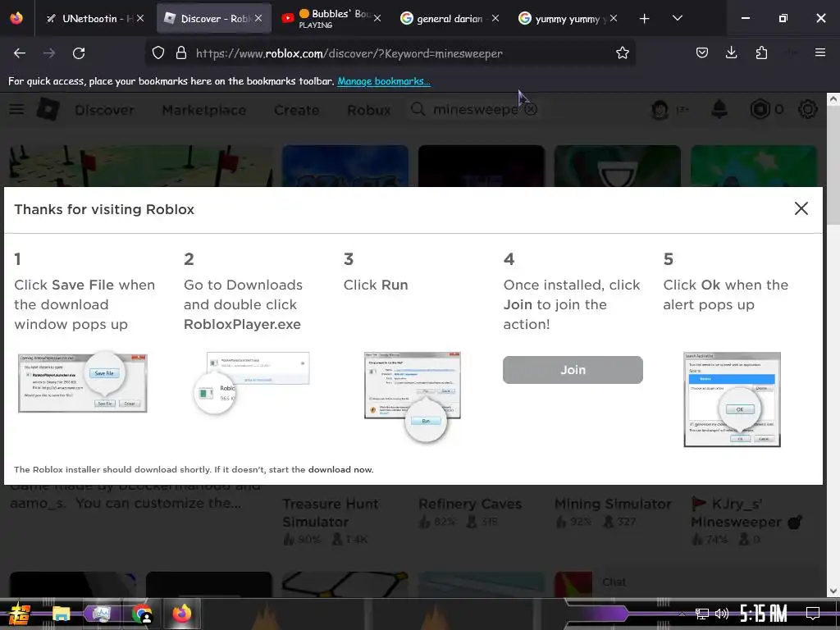This screenshot has width=840, height=630.
Task: Click the URL address bar
Action: 391,53
